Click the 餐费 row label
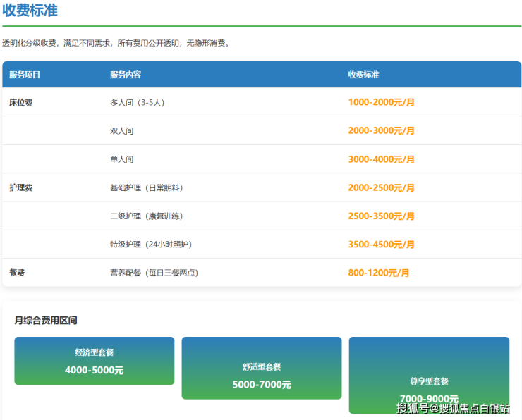Viewport: 522px width, 420px height. point(17,273)
